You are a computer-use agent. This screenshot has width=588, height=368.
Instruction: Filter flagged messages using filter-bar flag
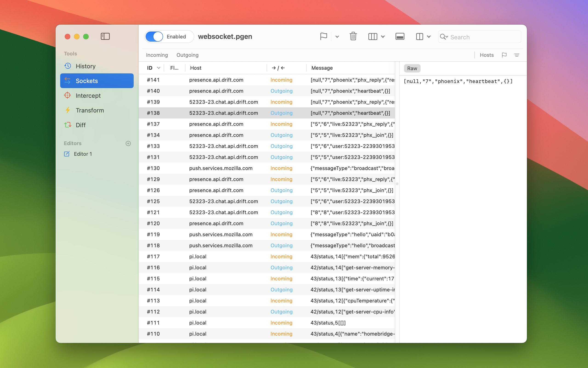coord(504,55)
